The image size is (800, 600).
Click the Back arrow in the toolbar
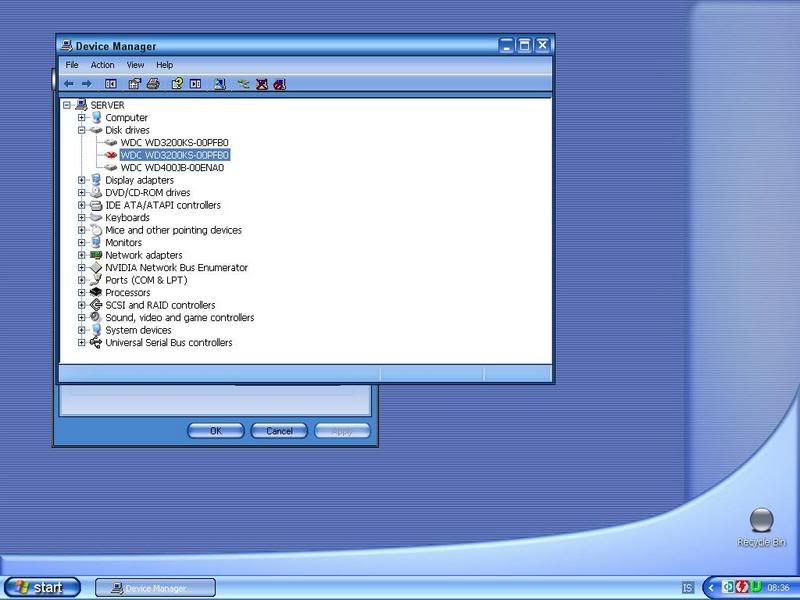(69, 84)
